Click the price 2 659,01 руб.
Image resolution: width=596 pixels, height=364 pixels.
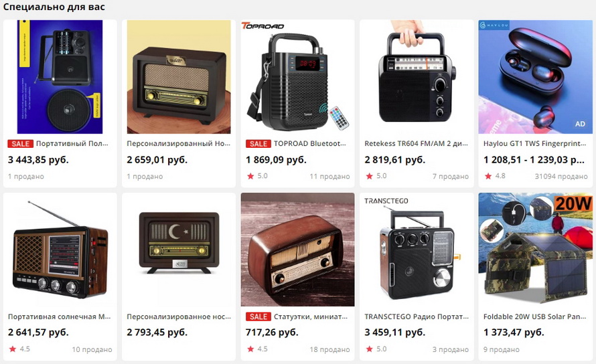coord(157,159)
